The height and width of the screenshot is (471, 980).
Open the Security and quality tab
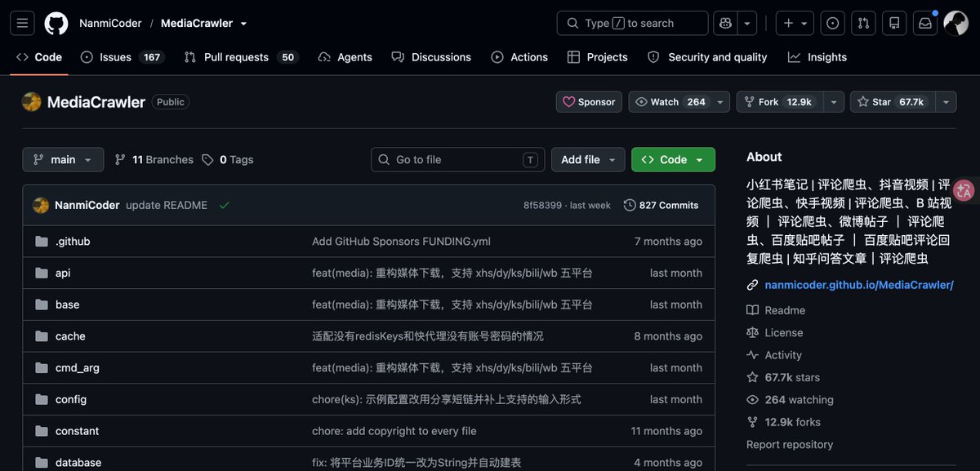click(707, 57)
